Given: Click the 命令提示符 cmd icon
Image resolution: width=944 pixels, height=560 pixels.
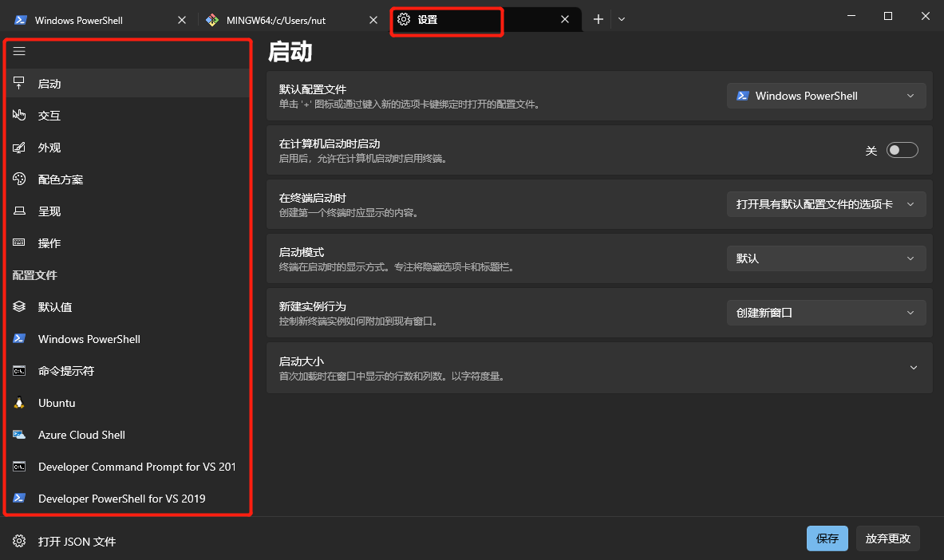Looking at the screenshot, I should point(19,370).
